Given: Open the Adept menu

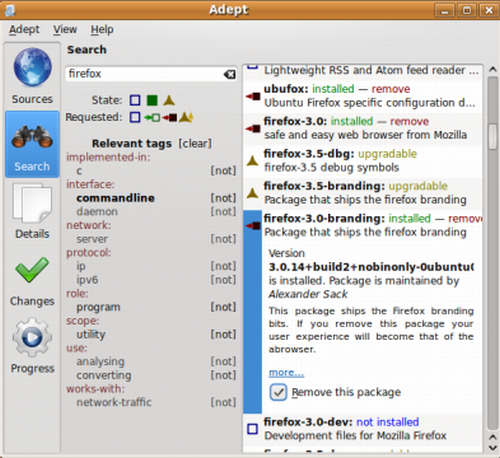Looking at the screenshot, I should pyautogui.click(x=24, y=30).
